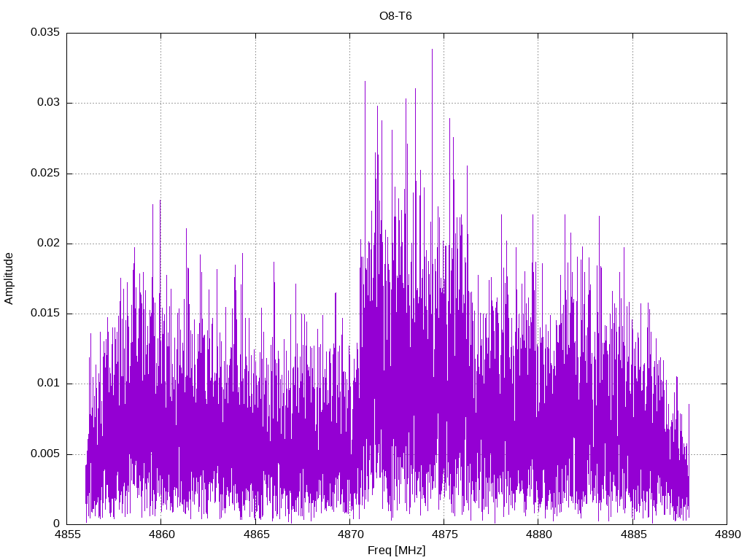
Task: Click x-axis tick label 4865
Action: coord(255,534)
